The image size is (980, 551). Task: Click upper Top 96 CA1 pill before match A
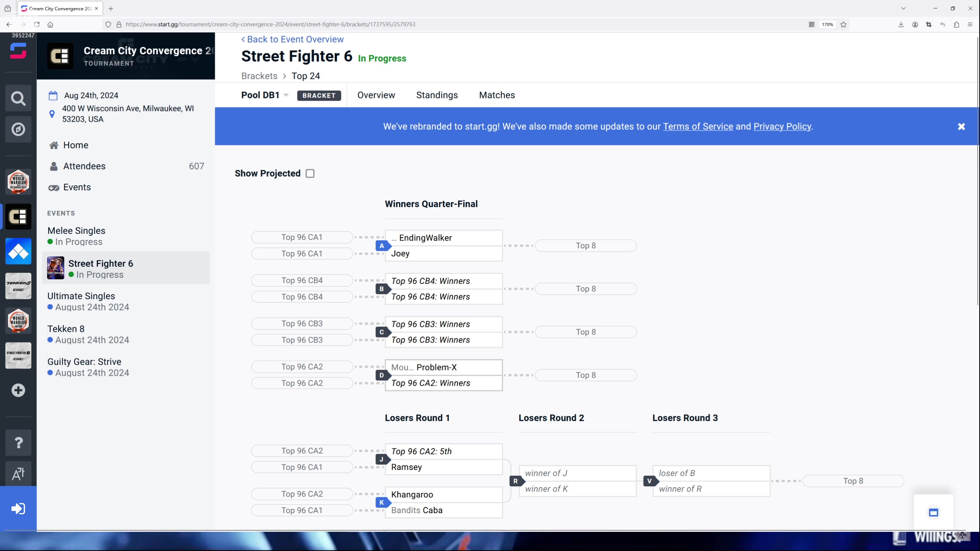pyautogui.click(x=302, y=237)
